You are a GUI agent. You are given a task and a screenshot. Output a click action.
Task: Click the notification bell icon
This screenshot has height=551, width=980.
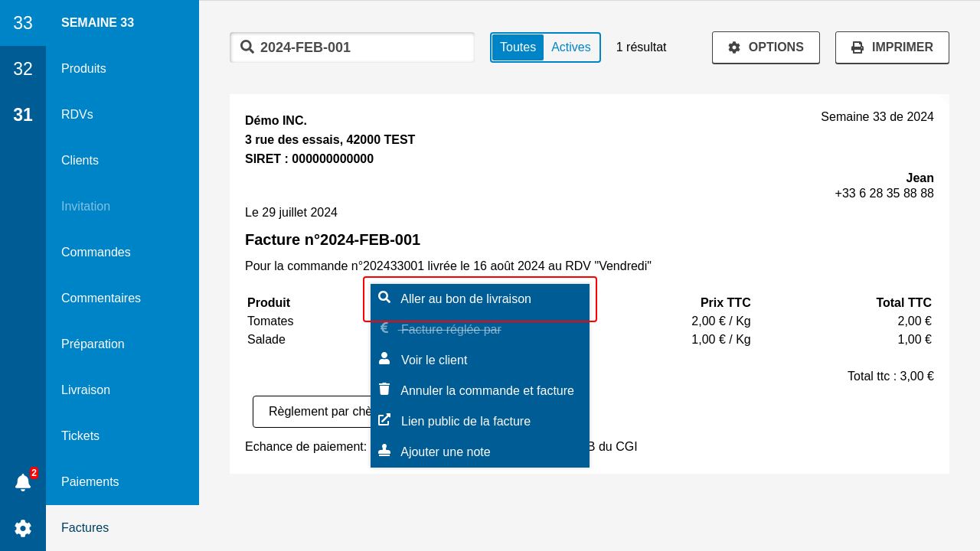[23, 482]
